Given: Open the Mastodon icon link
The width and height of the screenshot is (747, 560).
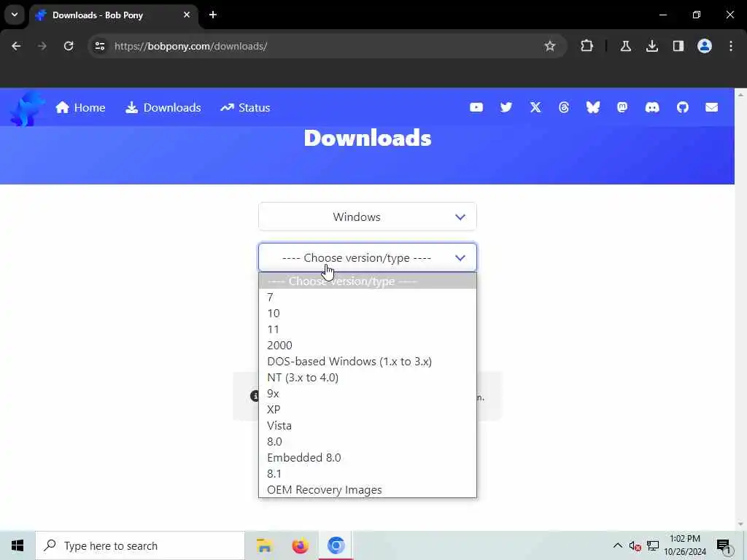Looking at the screenshot, I should tap(622, 108).
